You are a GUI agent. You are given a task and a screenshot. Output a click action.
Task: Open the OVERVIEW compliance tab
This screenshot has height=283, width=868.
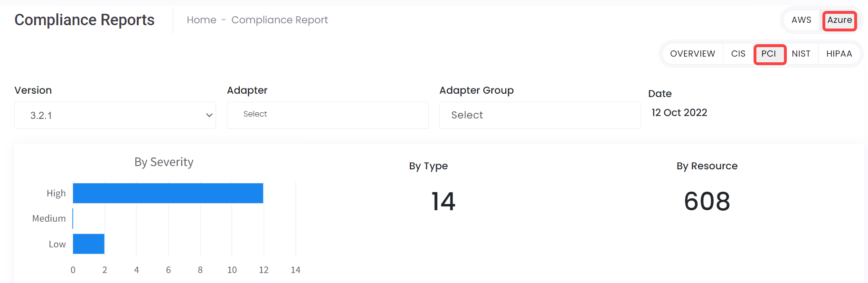pos(692,54)
